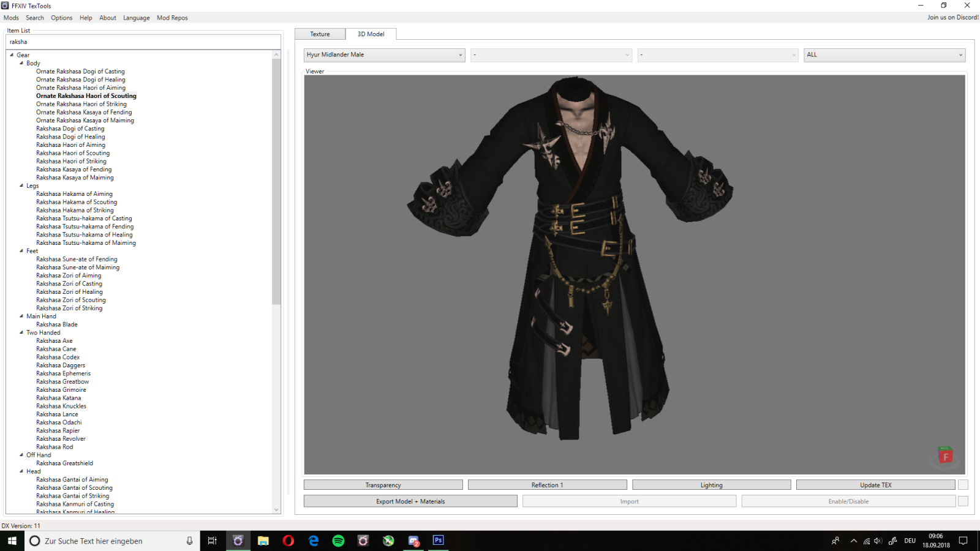The image size is (980, 551).
Task: Open Task View on the taskbar
Action: click(213, 541)
